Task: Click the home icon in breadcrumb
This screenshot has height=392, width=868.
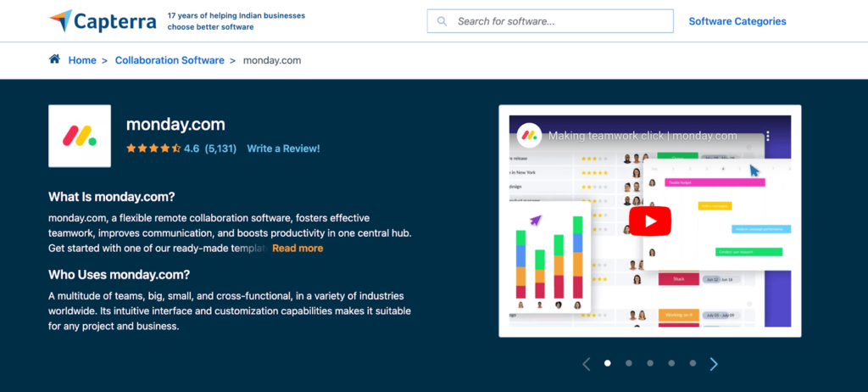Action: point(54,59)
